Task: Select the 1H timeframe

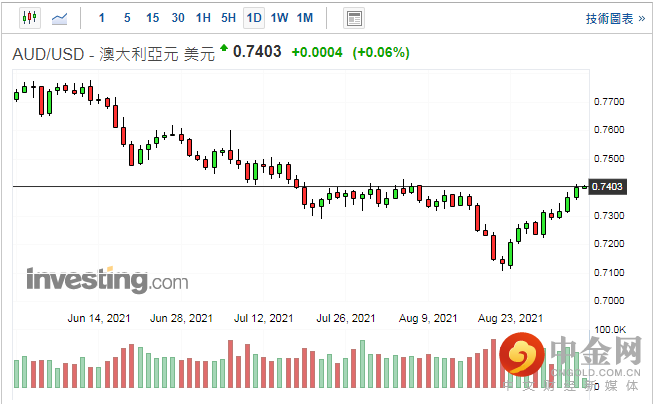Action: coord(203,18)
